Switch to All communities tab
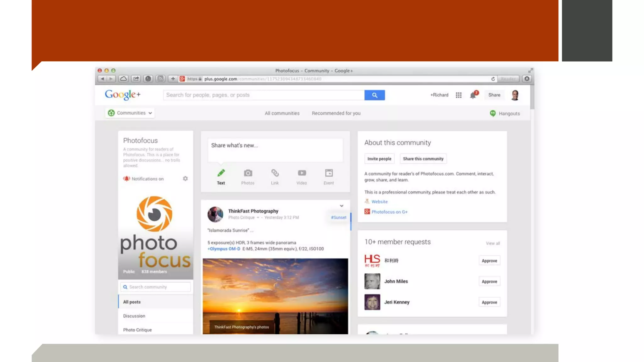This screenshot has width=644, height=362. [282, 113]
